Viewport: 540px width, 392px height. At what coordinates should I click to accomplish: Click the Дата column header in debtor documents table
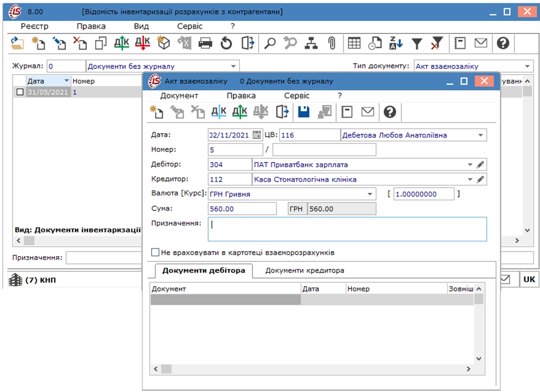tap(323, 289)
